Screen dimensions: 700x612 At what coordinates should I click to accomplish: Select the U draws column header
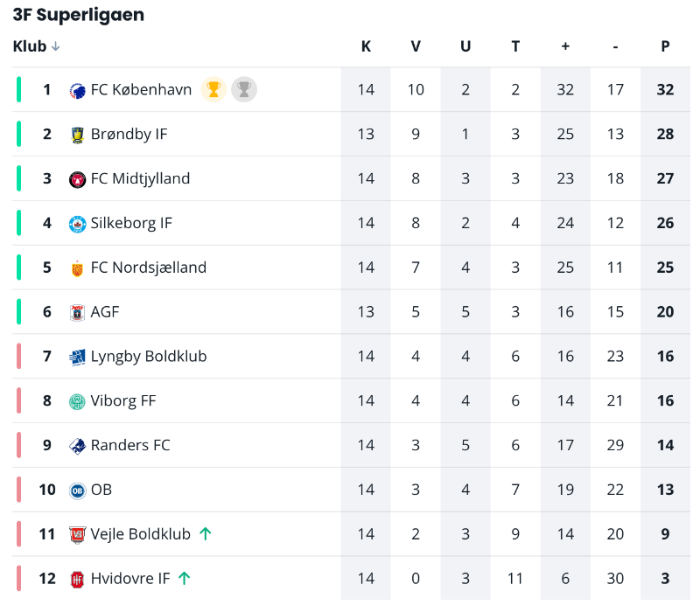click(x=465, y=47)
